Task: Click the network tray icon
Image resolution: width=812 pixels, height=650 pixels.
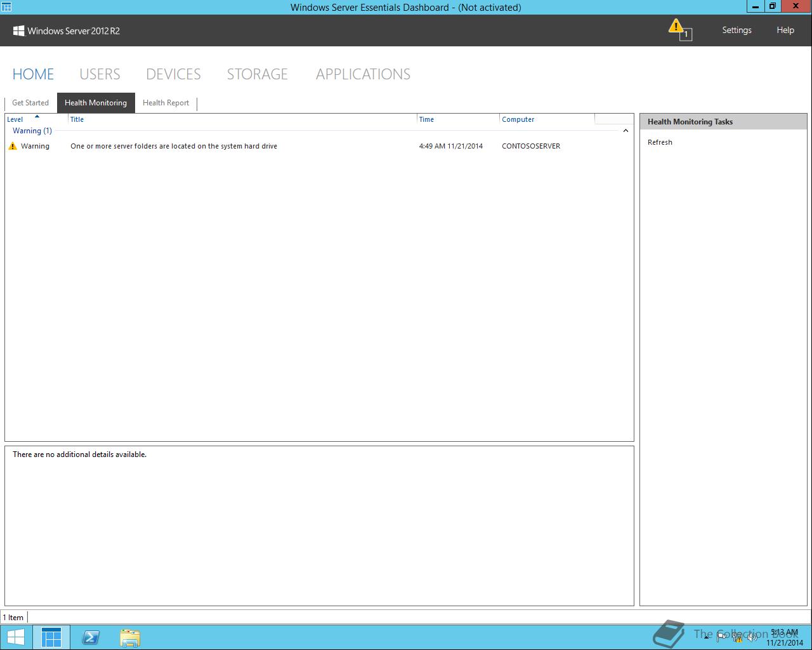Action: pyautogui.click(x=737, y=637)
